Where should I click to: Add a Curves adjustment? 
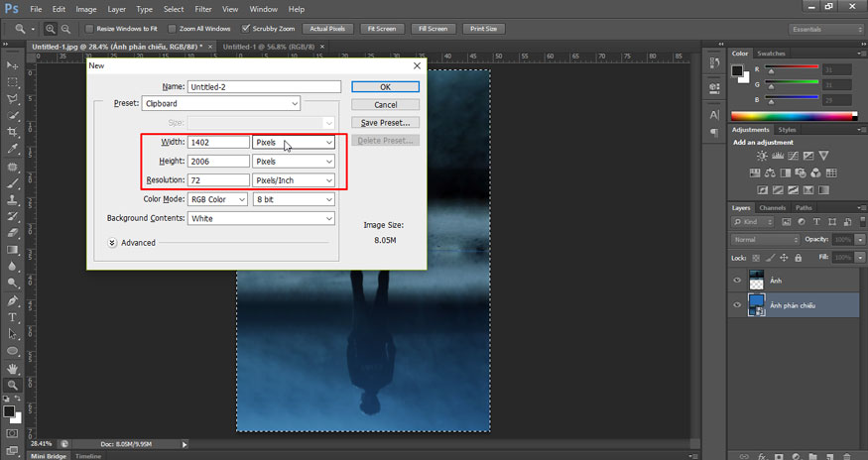tap(793, 156)
